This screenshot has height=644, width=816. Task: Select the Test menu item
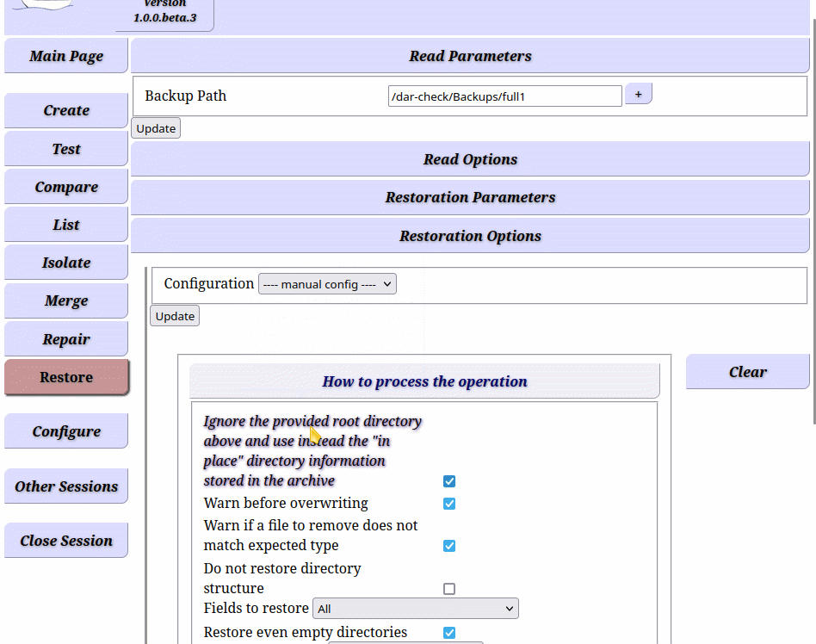pos(66,149)
